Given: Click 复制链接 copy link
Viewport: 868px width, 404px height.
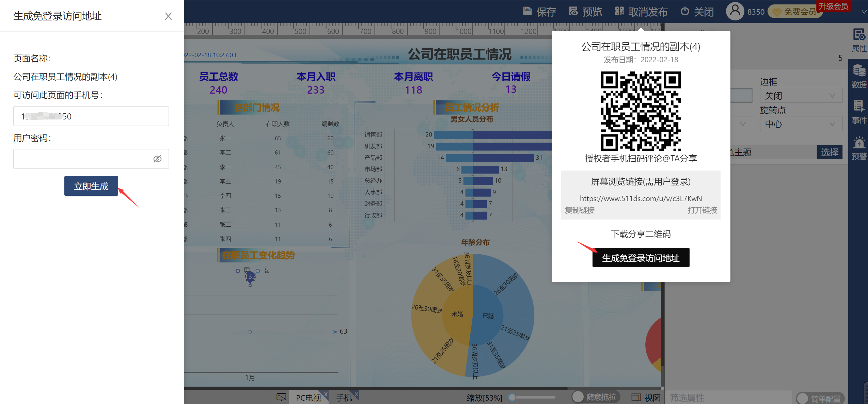Looking at the screenshot, I should click(580, 210).
